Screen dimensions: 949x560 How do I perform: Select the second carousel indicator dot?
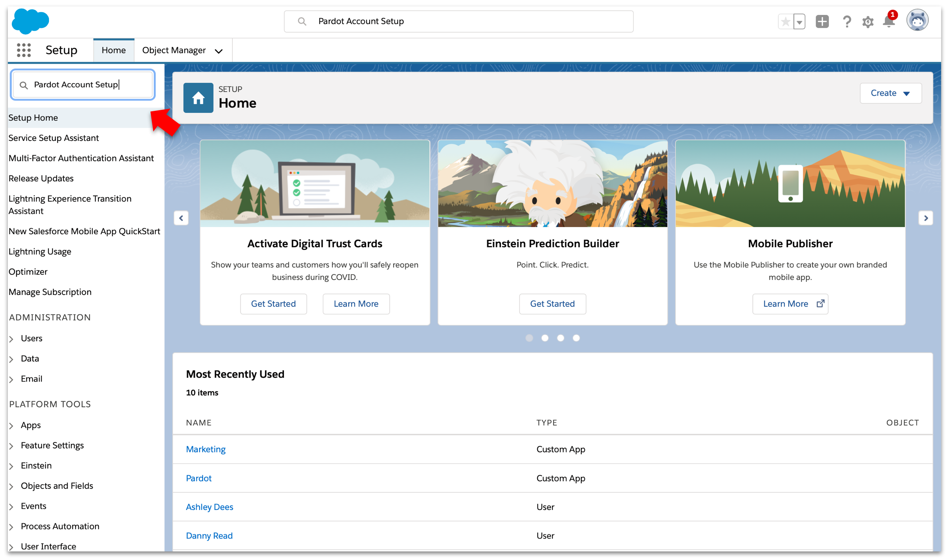pyautogui.click(x=545, y=338)
